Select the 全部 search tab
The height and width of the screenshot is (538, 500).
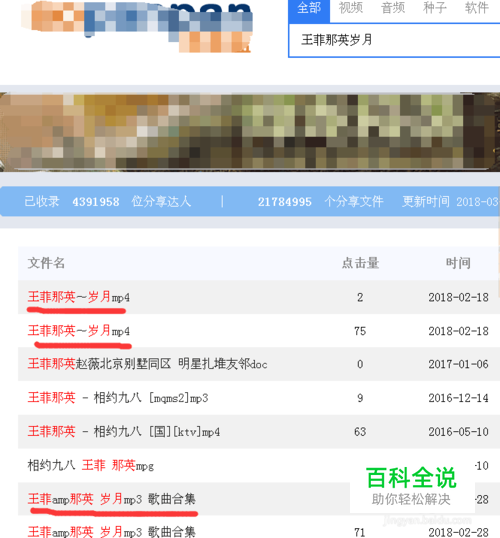point(309,9)
